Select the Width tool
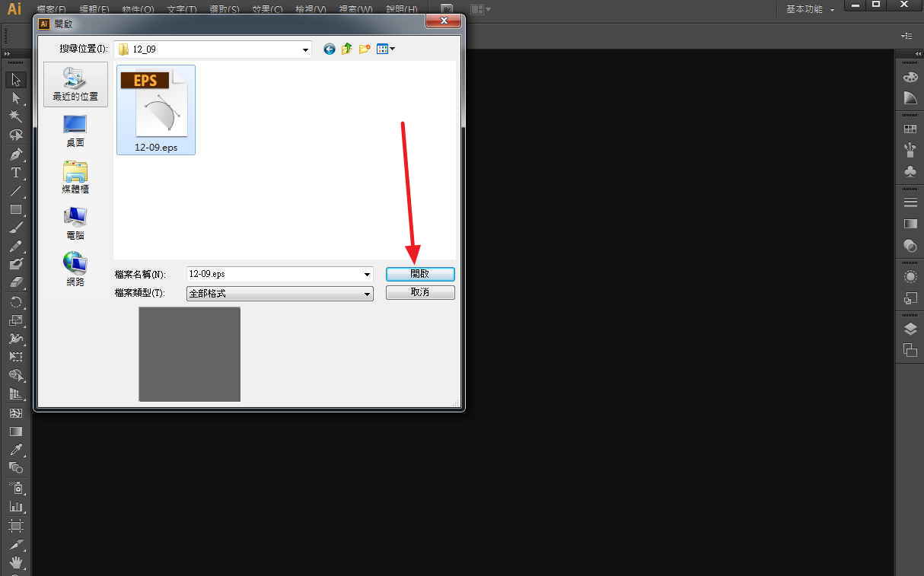Image resolution: width=924 pixels, height=576 pixels. pos(15,339)
